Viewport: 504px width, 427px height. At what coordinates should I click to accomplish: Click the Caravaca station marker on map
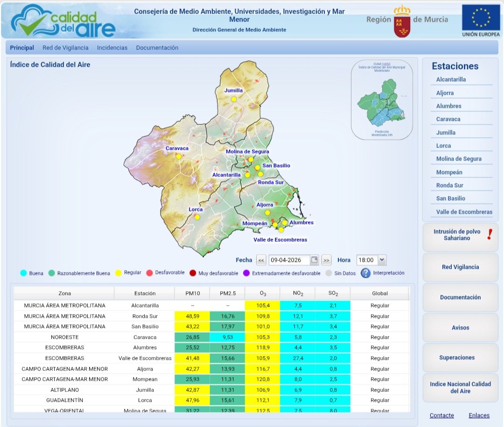(178, 157)
